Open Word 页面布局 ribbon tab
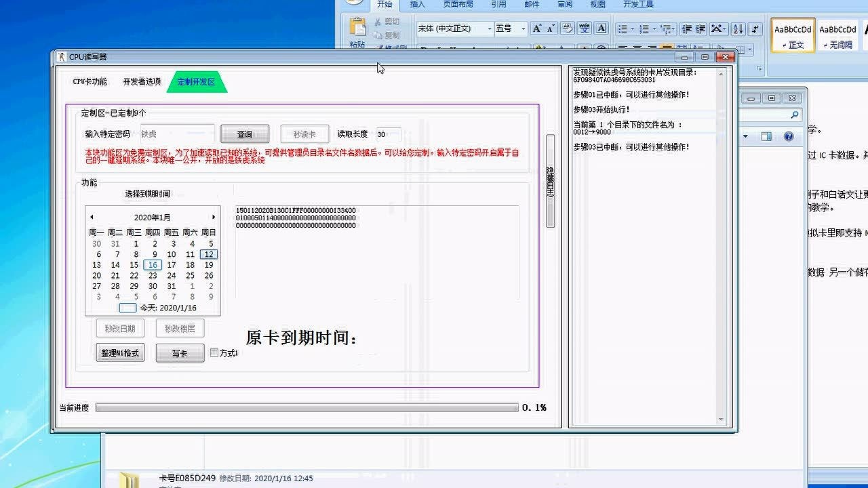The image size is (868, 488). click(x=458, y=4)
